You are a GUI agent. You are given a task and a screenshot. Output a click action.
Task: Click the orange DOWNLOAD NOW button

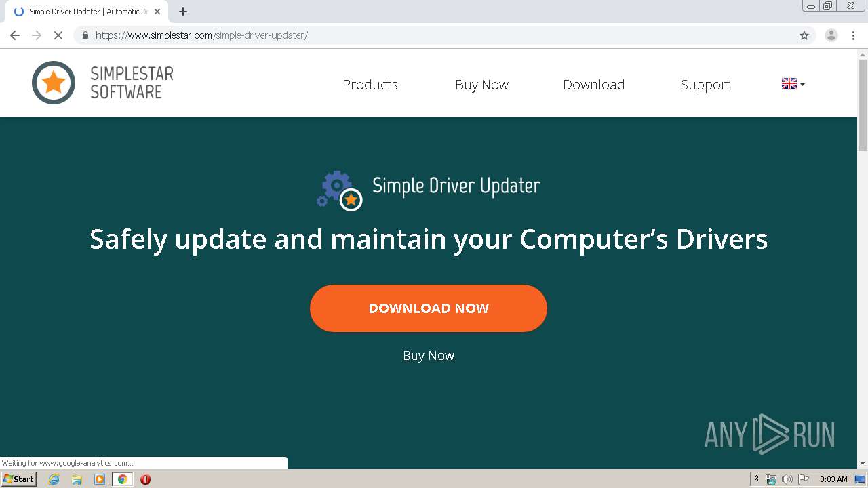pyautogui.click(x=429, y=308)
